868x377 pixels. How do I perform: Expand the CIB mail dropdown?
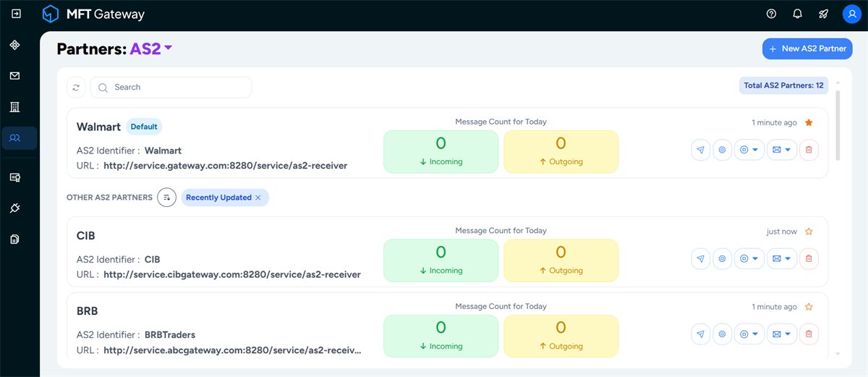[782, 259]
